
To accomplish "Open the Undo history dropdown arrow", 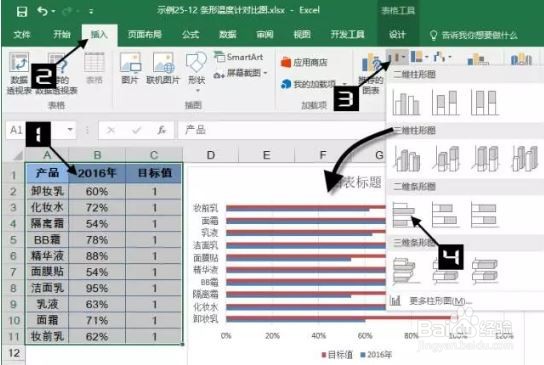I will [x=53, y=11].
